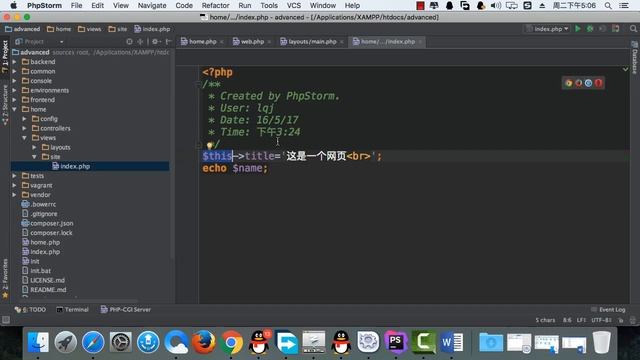Screen dimensions: 640x360
Task: Hide the Project tool window
Action: (x=168, y=41)
